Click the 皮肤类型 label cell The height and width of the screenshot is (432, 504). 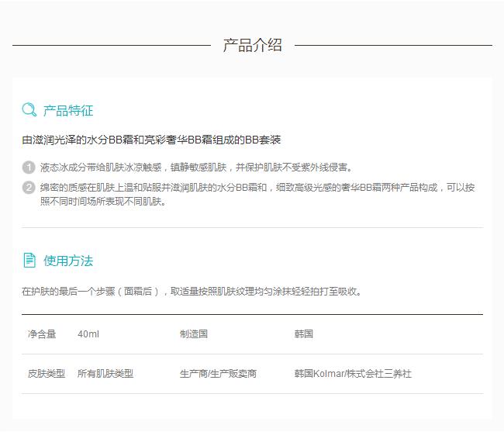pos(47,374)
